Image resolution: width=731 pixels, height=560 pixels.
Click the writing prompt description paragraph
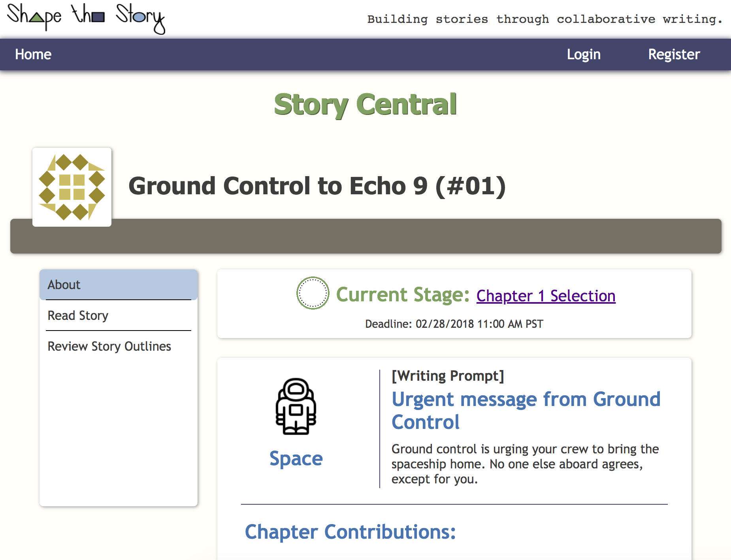point(525,464)
